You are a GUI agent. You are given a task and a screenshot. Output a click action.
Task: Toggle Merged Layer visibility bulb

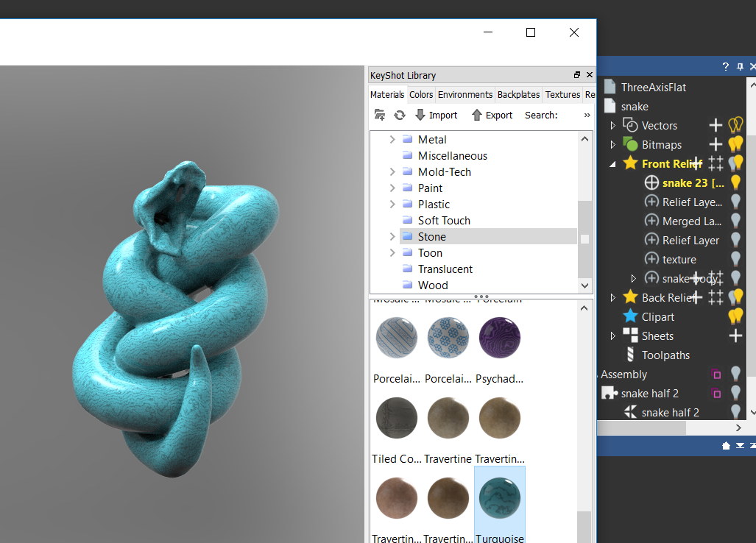(x=735, y=221)
